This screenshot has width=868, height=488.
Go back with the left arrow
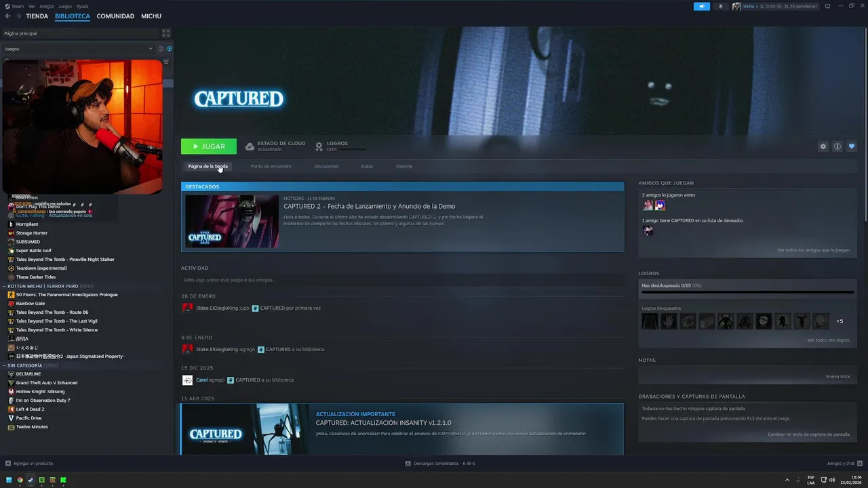[8, 16]
